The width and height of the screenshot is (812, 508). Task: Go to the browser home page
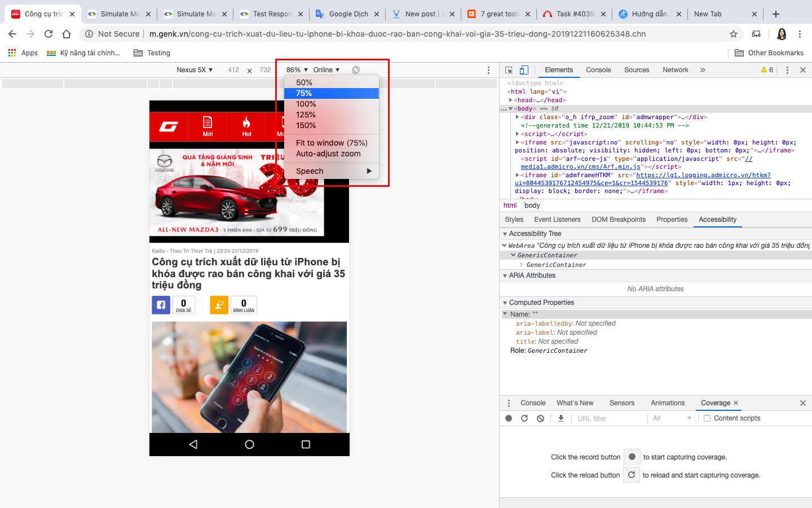67,34
